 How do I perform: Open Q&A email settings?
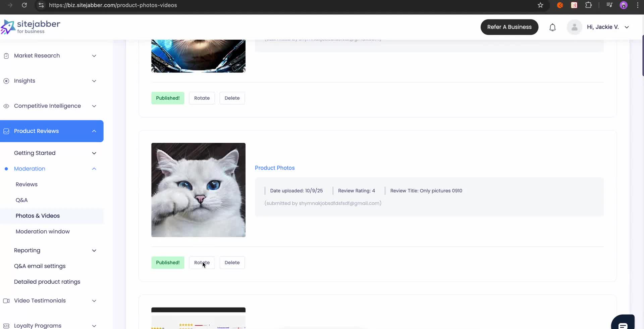pos(40,266)
